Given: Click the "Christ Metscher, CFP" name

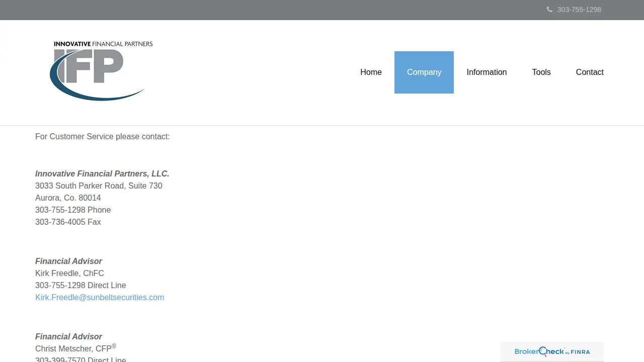Looking at the screenshot, I should (75, 348).
